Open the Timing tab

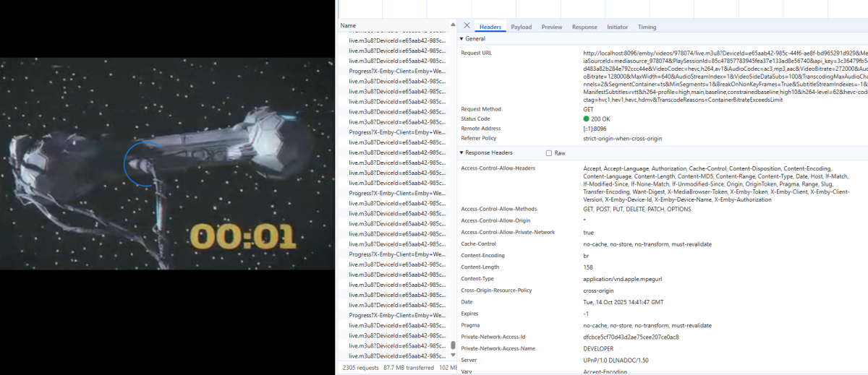(x=647, y=27)
